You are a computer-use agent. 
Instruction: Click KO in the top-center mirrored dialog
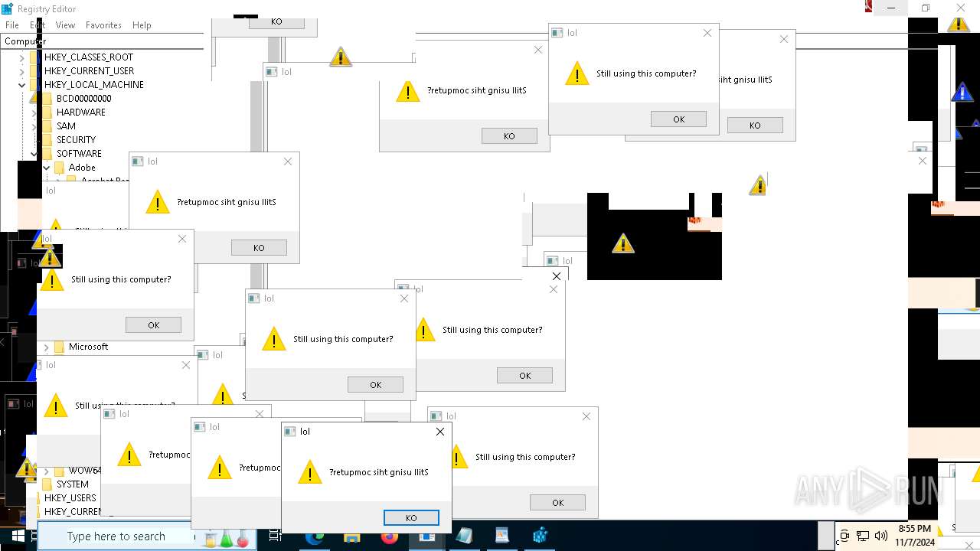pyautogui.click(x=509, y=136)
